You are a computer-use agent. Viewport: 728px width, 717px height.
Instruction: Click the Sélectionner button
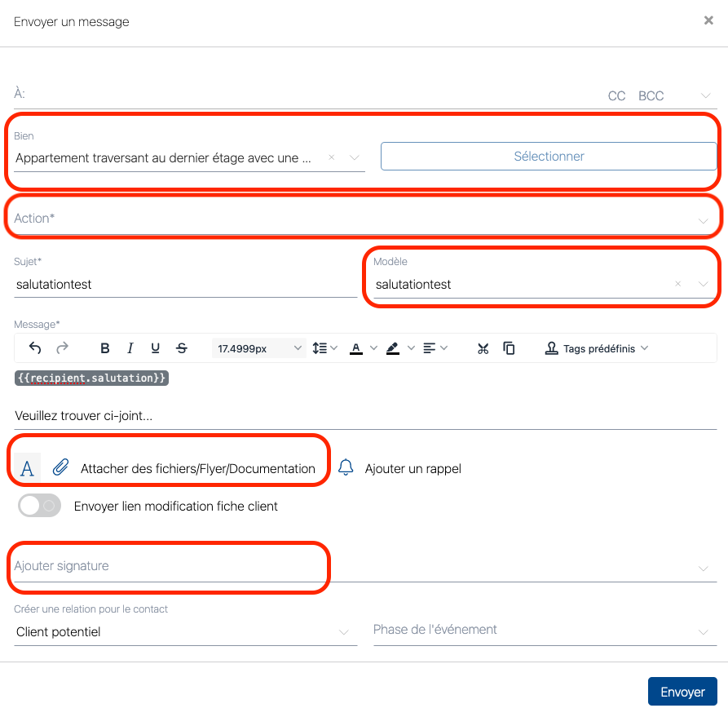point(549,157)
